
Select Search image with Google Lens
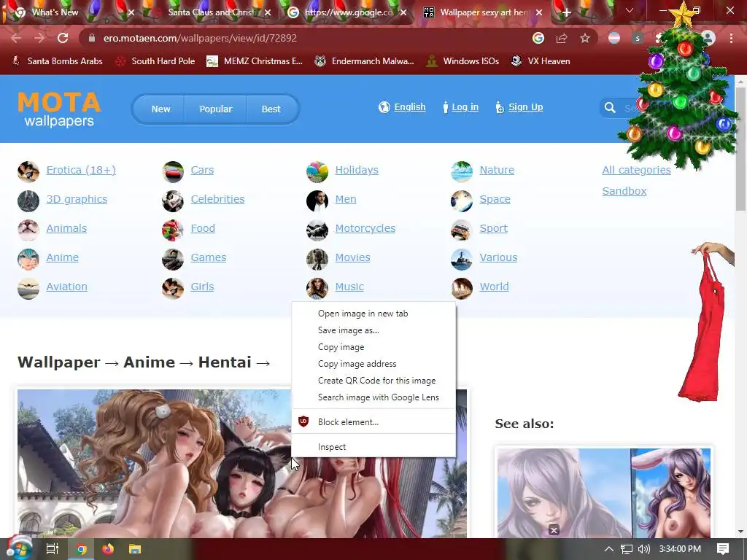point(379,397)
